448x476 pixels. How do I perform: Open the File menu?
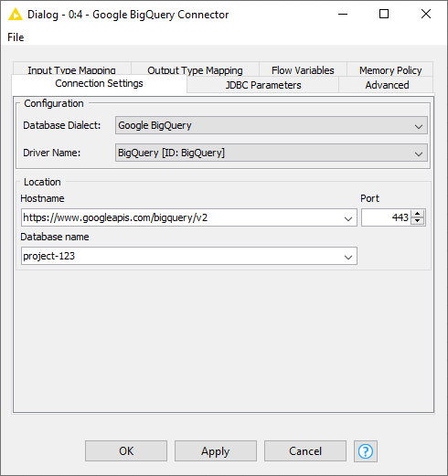(x=16, y=37)
